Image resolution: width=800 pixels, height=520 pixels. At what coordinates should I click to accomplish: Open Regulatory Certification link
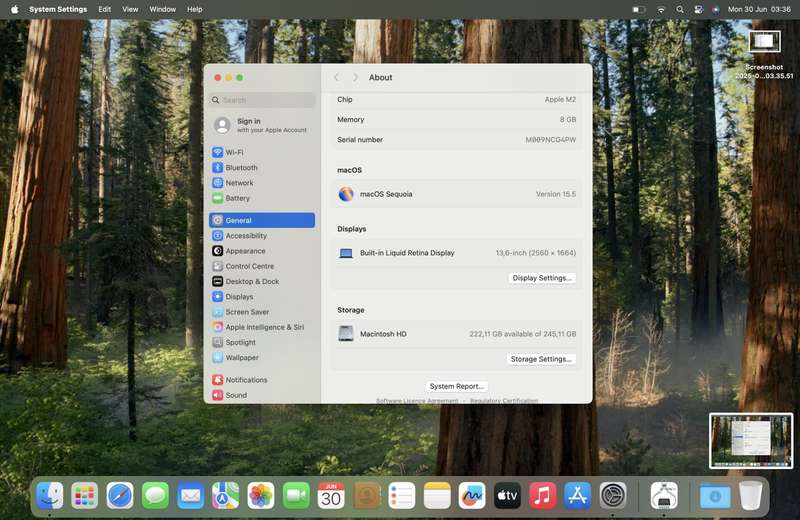504,401
